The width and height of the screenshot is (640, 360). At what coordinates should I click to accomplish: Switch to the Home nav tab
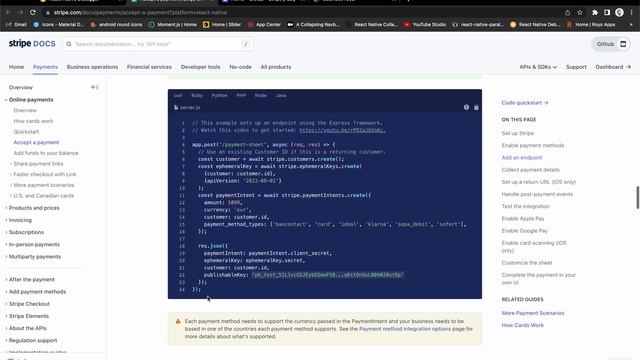click(16, 67)
